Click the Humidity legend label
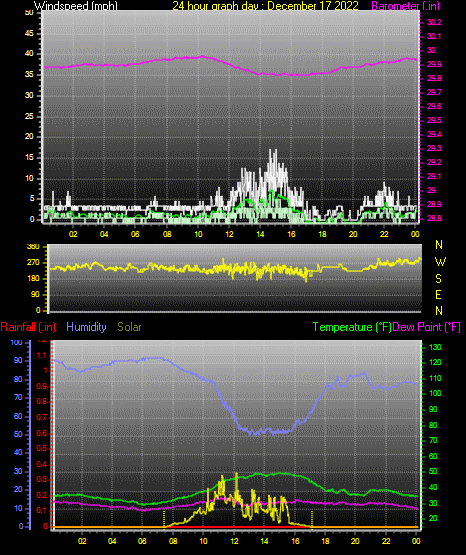The height and width of the screenshot is (555, 466). point(86,327)
